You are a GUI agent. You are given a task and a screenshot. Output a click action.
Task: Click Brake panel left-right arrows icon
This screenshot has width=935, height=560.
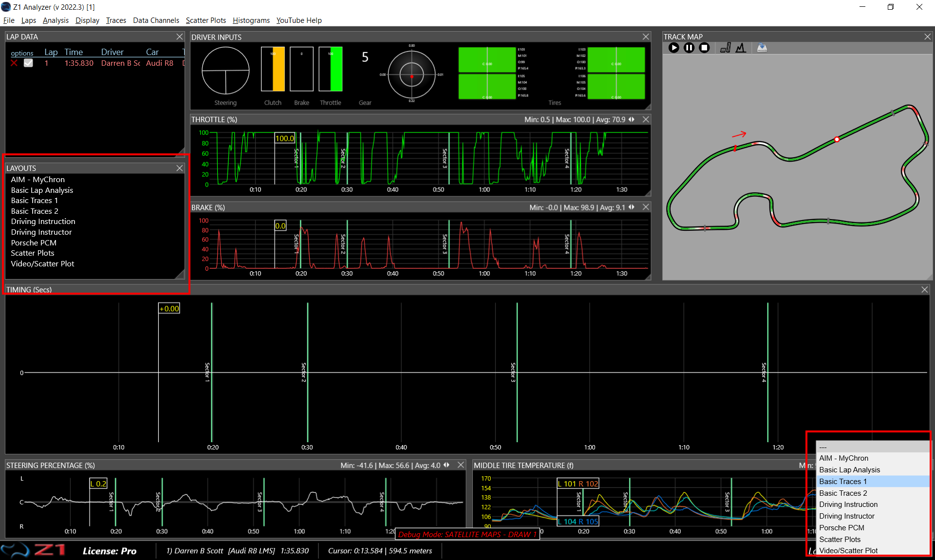point(632,207)
